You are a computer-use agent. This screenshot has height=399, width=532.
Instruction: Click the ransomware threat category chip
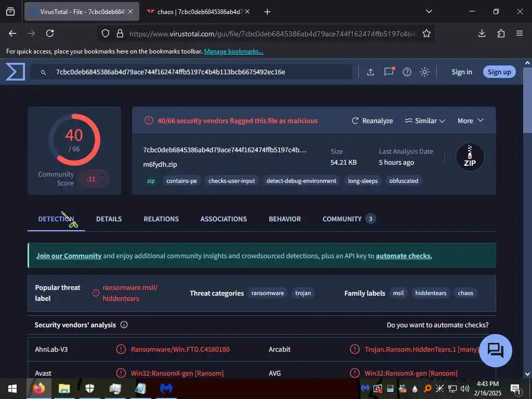[268, 293]
